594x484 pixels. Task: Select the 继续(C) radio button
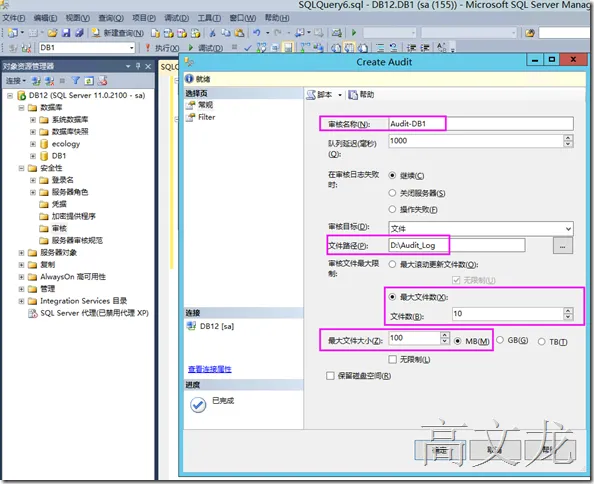392,175
